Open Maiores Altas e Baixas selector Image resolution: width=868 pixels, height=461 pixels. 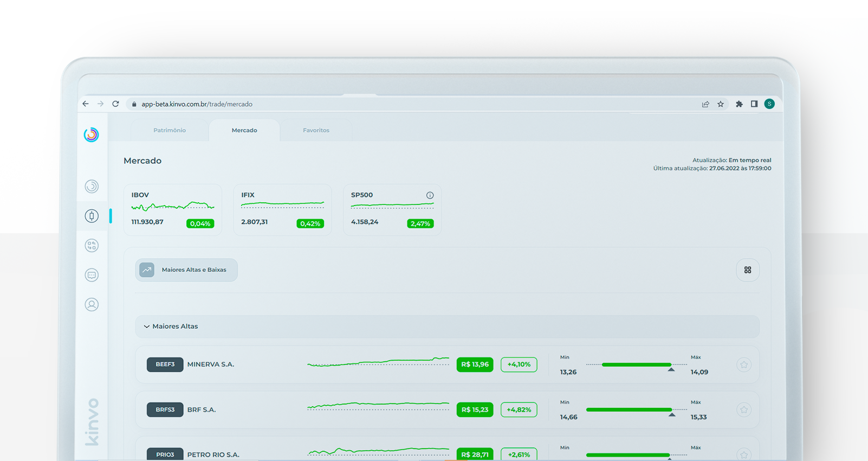point(186,270)
